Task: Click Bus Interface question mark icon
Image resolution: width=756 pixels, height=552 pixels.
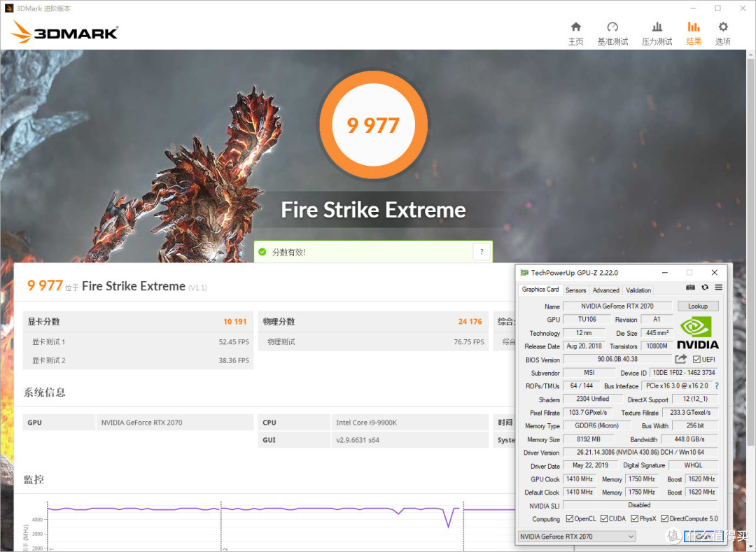Action: click(x=716, y=386)
